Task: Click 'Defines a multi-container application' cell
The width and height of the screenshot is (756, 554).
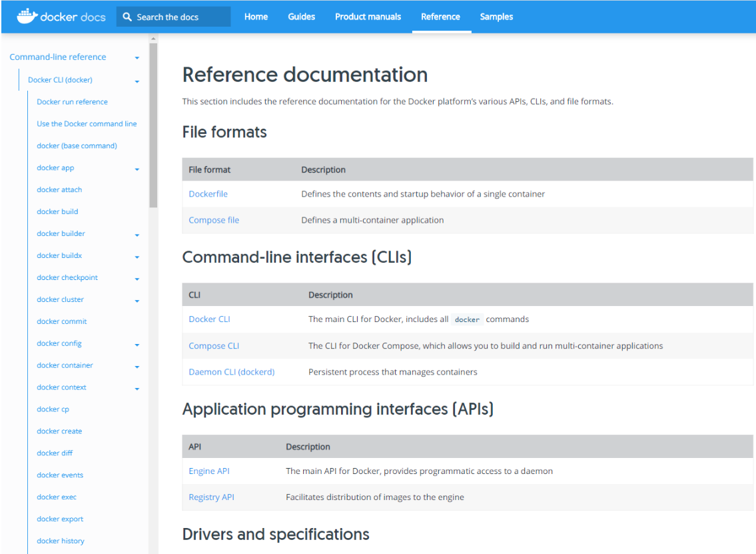Action: tap(372, 220)
